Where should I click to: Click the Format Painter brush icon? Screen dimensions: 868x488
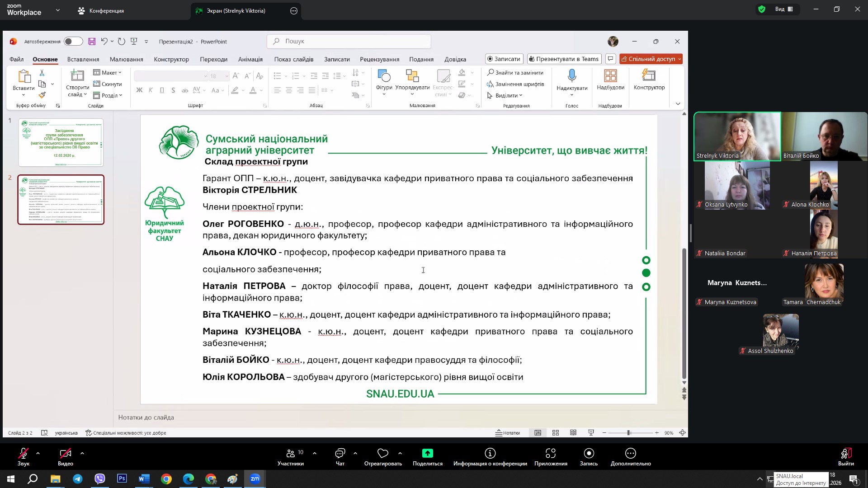coord(42,95)
